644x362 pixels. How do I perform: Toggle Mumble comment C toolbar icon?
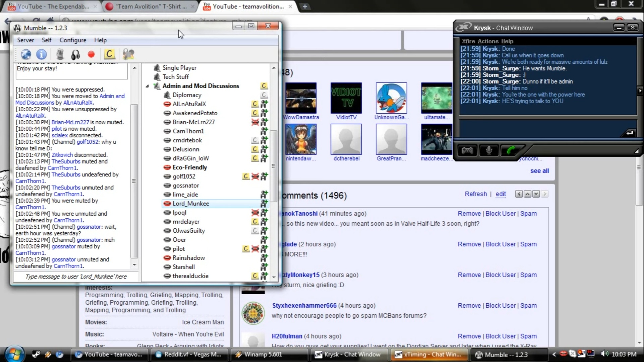pos(109,54)
